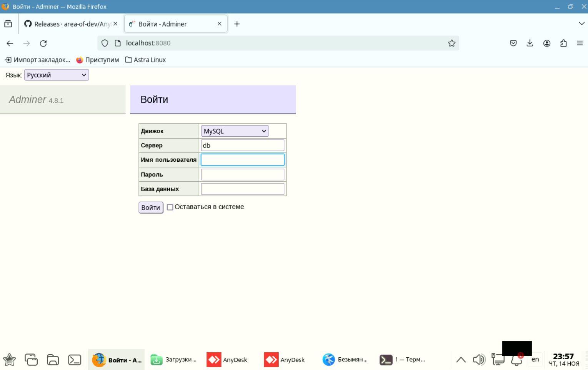This screenshot has height=370, width=588.
Task: Open the notifications bell tray icon
Action: point(516,360)
